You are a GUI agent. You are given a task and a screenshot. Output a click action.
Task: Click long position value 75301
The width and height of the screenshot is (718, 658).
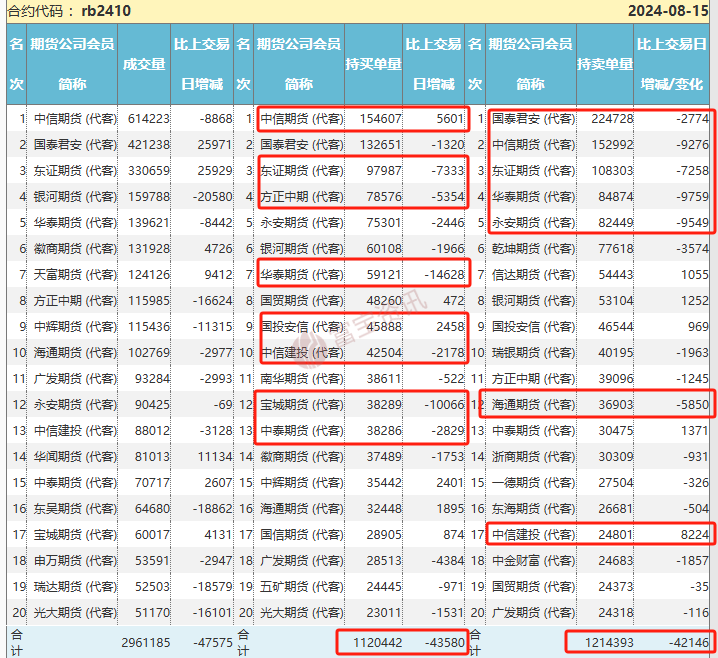pos(384,223)
